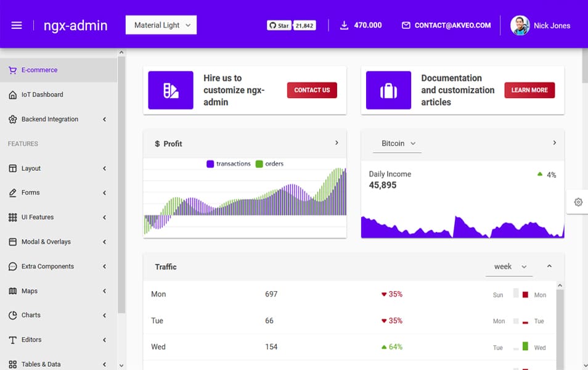Flip Profit card with arrow

pyautogui.click(x=337, y=143)
